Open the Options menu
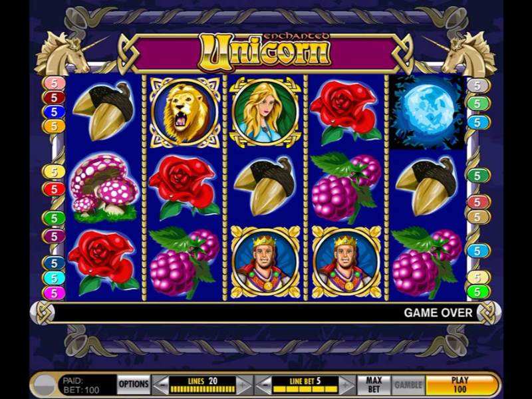Viewport: 532px width, 399px height. (x=134, y=385)
